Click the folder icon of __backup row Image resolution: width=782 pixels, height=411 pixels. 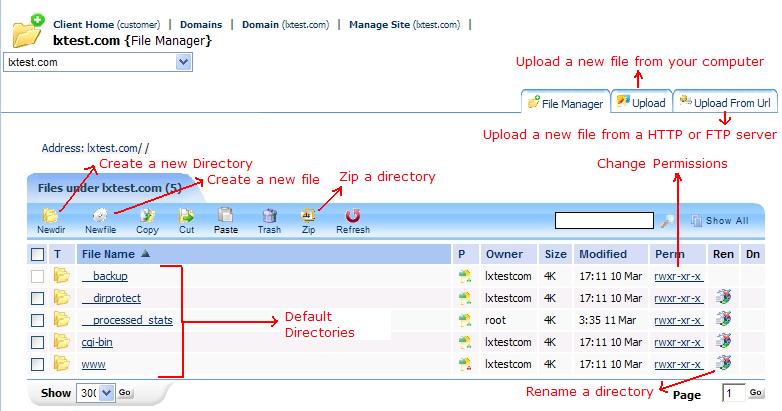pos(61,275)
